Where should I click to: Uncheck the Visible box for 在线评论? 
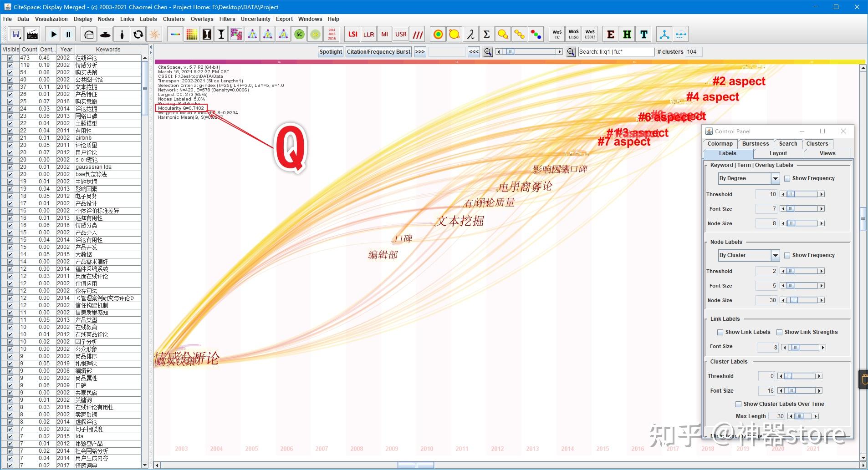tap(10, 58)
